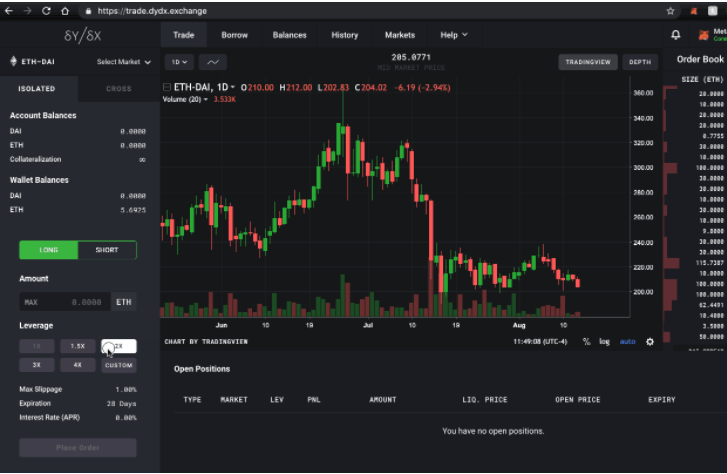
Task: Switch to SHORT position toggle
Action: pos(107,250)
